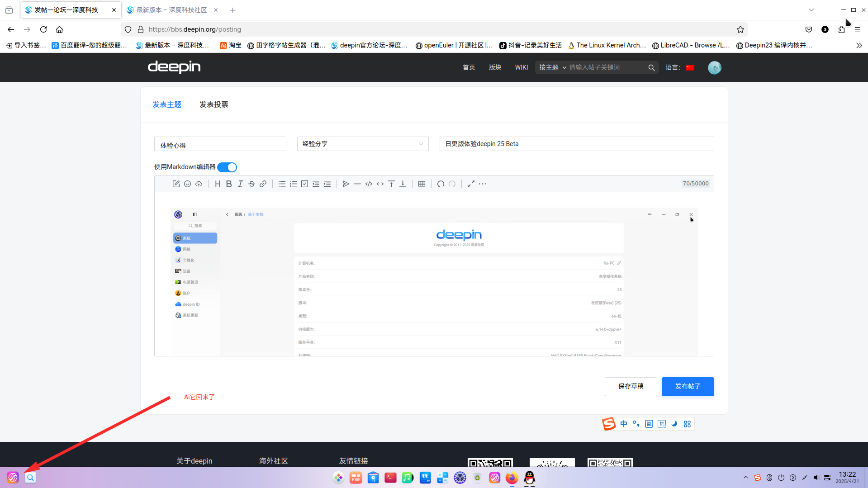Click the forum search magnifier icon
This screenshot has height=488, width=868.
[x=651, y=67]
